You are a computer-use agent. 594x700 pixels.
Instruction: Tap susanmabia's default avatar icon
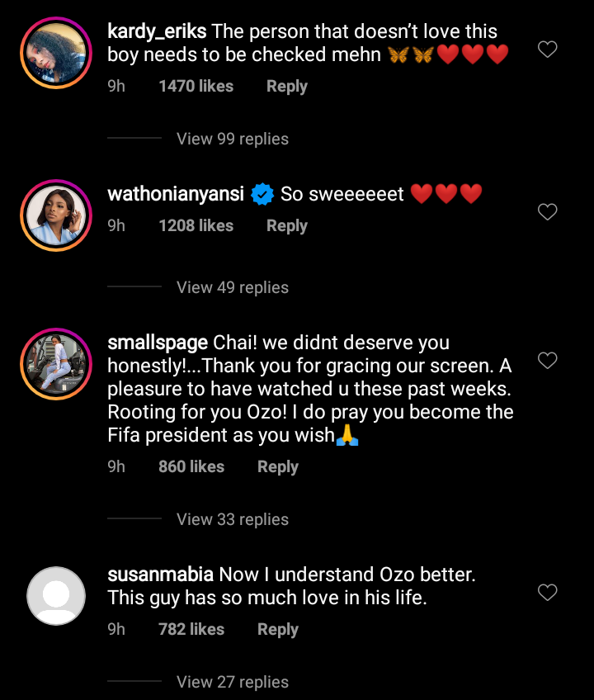(x=56, y=595)
